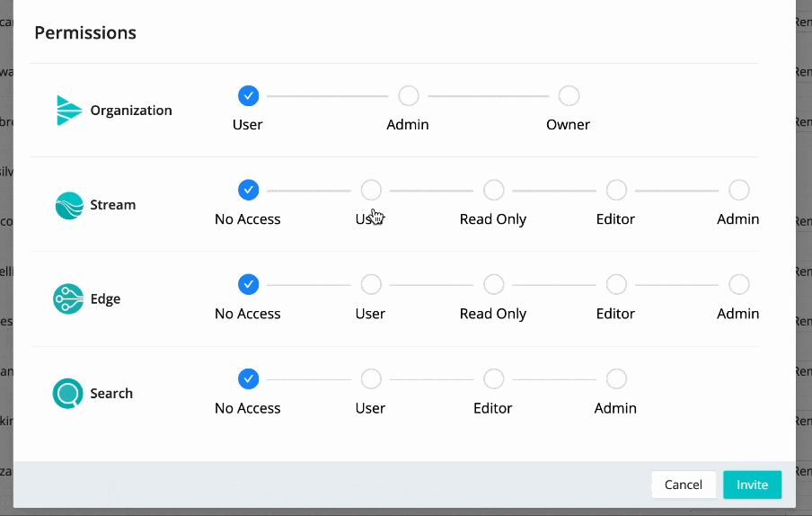
Task: Select Editor role for Edge
Action: tap(616, 285)
